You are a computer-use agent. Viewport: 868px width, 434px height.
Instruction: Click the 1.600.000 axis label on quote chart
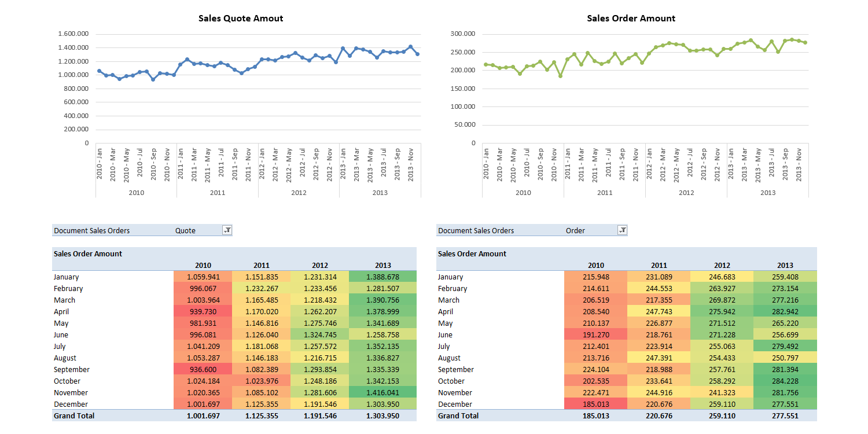(x=73, y=34)
